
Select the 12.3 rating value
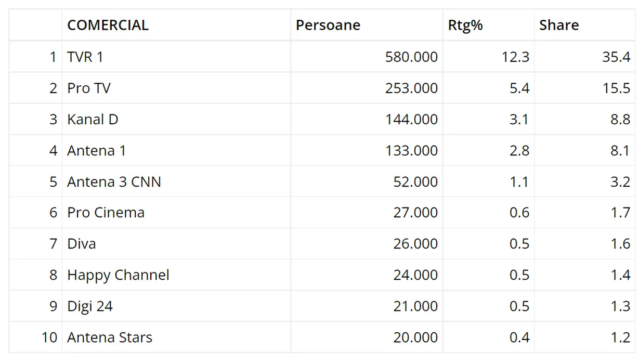pyautogui.click(x=515, y=57)
